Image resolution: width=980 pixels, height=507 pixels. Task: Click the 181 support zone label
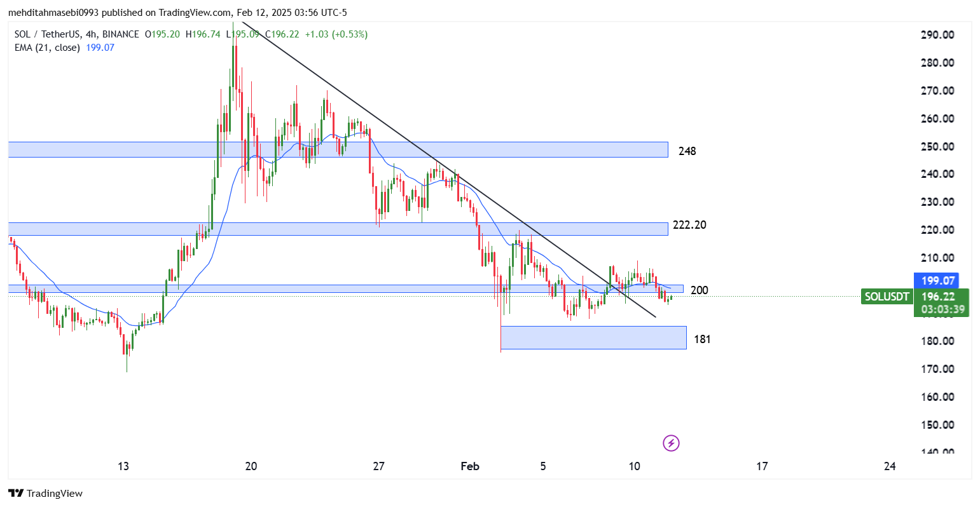702,339
